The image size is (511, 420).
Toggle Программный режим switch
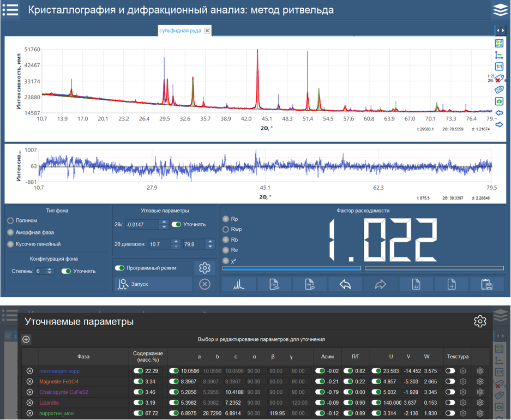click(x=120, y=268)
